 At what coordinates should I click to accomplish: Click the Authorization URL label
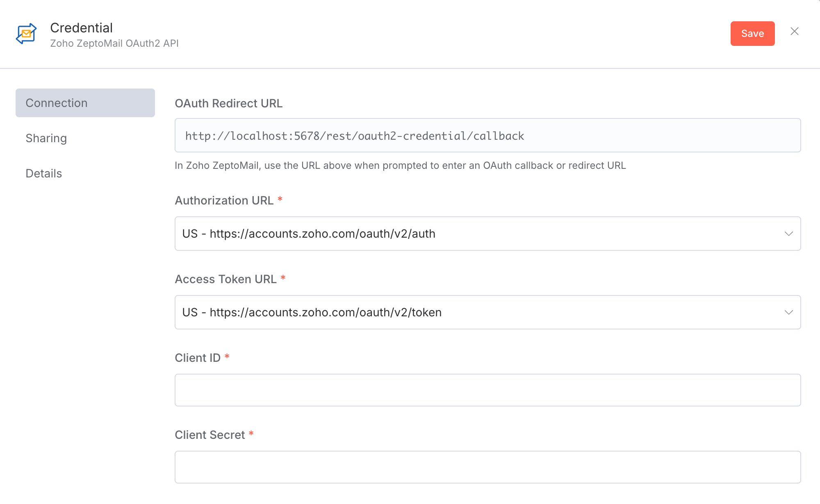(224, 201)
